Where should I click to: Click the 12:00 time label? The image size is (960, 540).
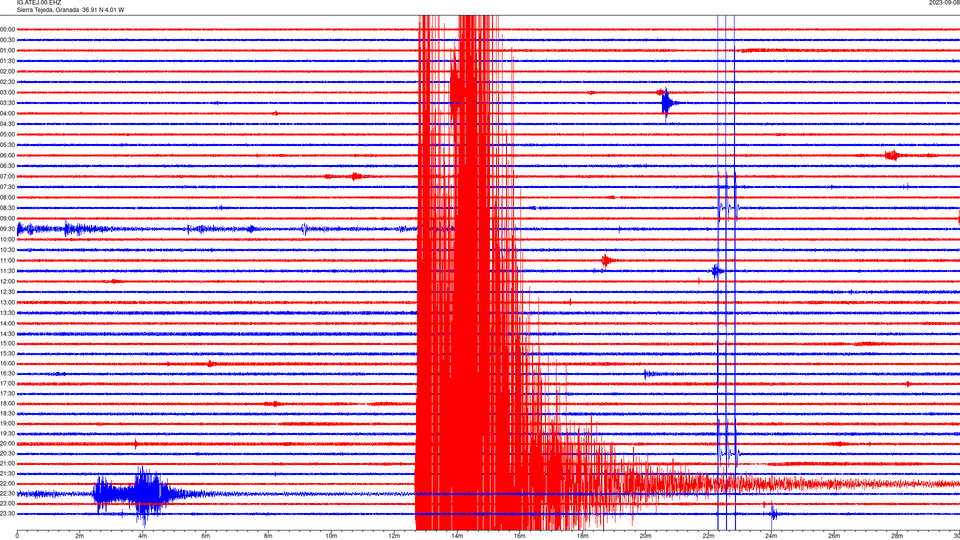(x=7, y=282)
